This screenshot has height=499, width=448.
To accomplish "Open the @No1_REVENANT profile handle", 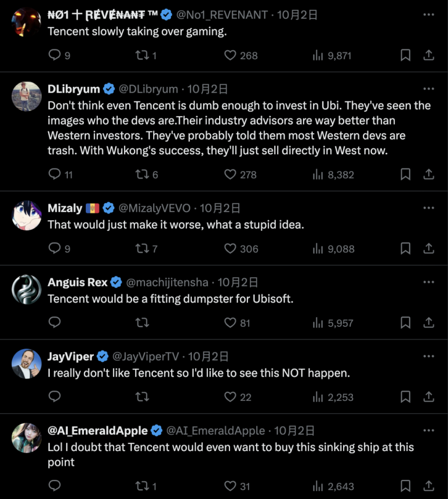I will [x=222, y=15].
